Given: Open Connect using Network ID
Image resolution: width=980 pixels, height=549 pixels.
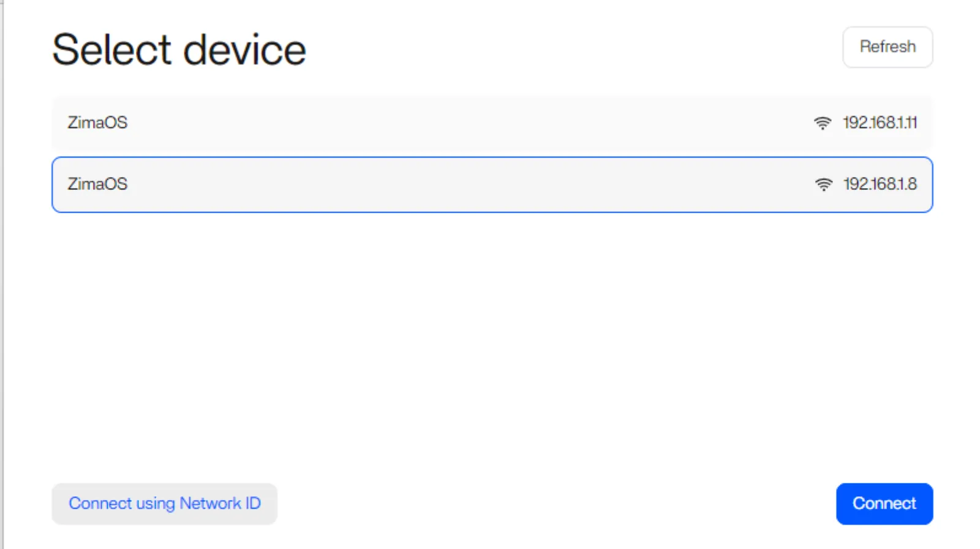Looking at the screenshot, I should click(x=164, y=504).
